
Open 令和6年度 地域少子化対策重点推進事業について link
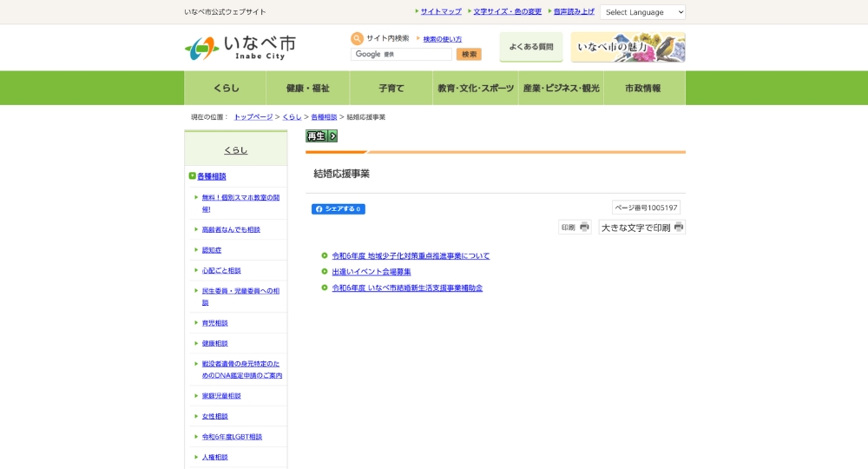pos(411,256)
